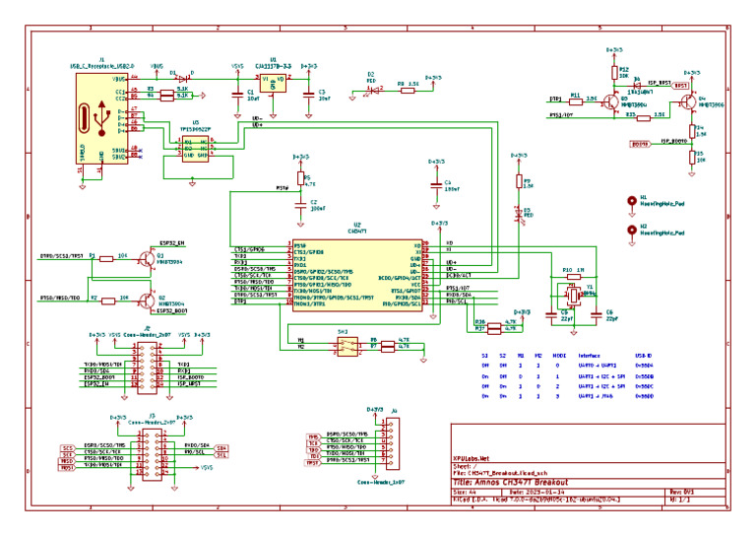Select resistor R11 on the DTR1 line
Viewport: 756px width, 535px height.
click(x=575, y=101)
